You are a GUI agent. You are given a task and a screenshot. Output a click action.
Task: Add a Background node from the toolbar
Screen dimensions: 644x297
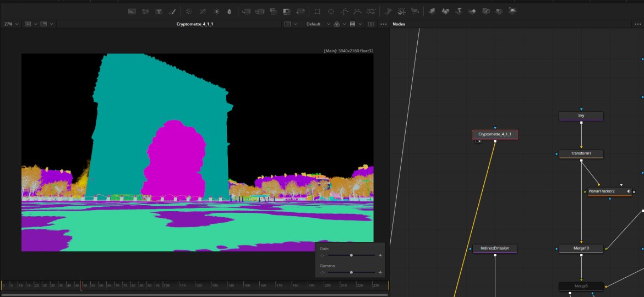(132, 12)
